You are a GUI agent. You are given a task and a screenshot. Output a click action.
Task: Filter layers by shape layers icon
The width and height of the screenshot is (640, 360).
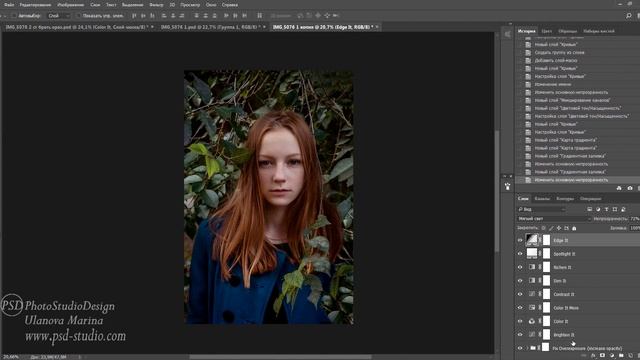615,209
